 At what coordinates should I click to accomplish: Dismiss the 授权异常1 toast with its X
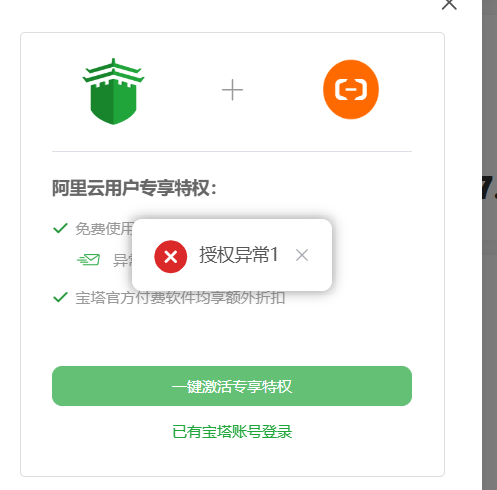tap(302, 255)
